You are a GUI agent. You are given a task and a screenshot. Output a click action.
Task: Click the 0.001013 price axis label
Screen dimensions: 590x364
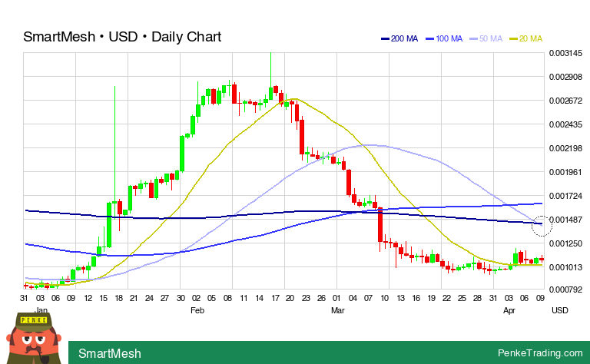pyautogui.click(x=565, y=267)
